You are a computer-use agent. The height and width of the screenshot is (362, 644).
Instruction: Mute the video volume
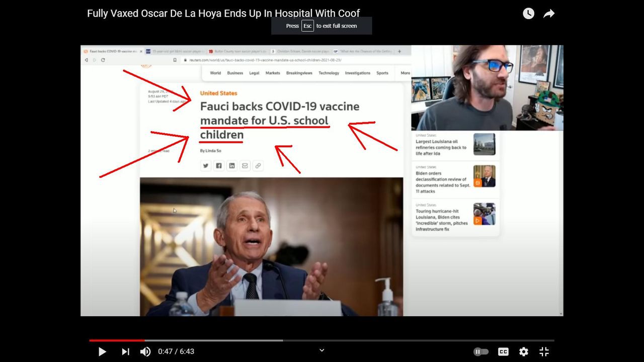(145, 351)
